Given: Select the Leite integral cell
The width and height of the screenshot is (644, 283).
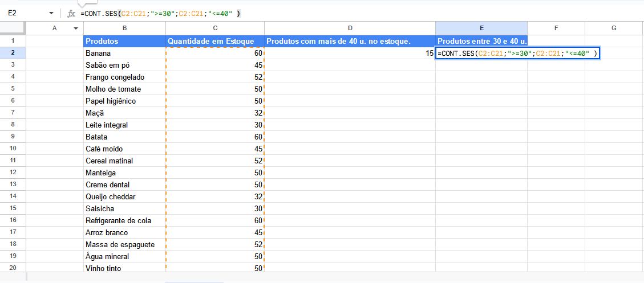Looking at the screenshot, I should (124, 125).
